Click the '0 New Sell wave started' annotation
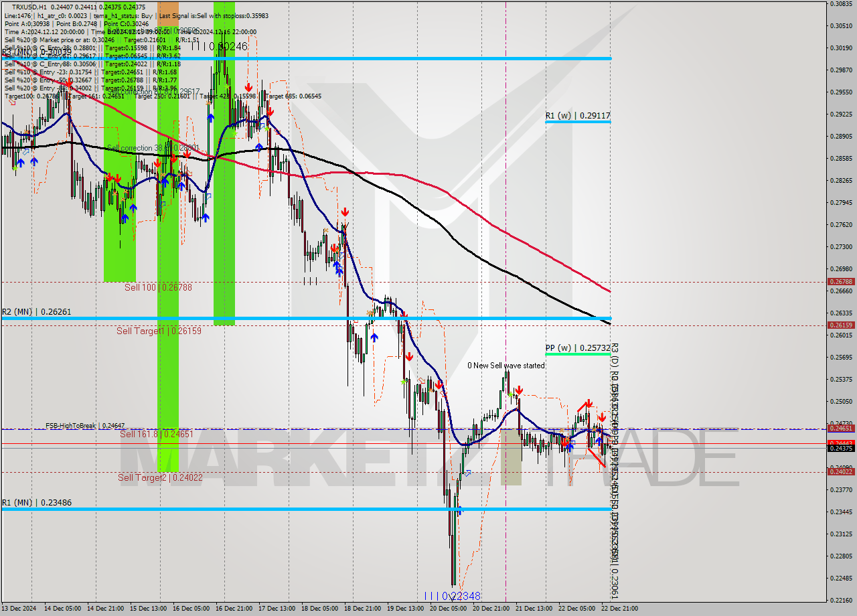Viewport: 857px width, 616px height. (x=506, y=366)
